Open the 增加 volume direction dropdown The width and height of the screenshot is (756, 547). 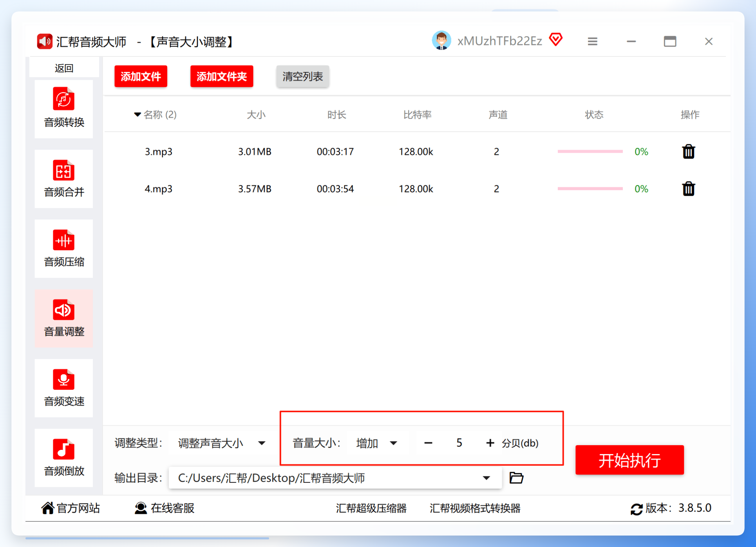(377, 443)
